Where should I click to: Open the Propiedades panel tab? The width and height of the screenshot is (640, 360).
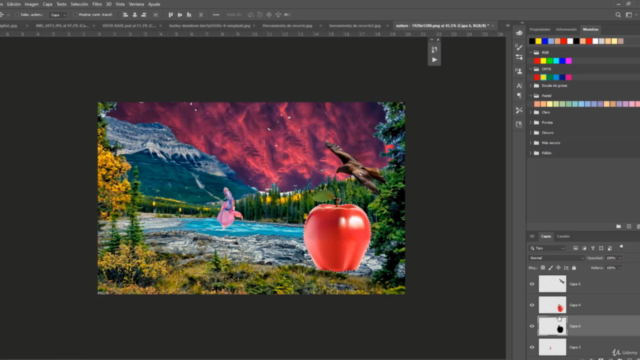[x=540, y=29]
